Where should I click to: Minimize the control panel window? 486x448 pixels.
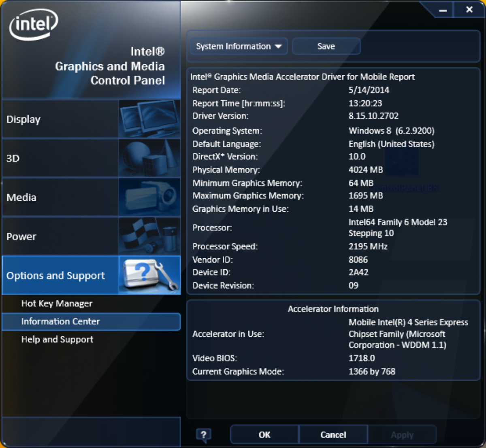click(x=443, y=10)
